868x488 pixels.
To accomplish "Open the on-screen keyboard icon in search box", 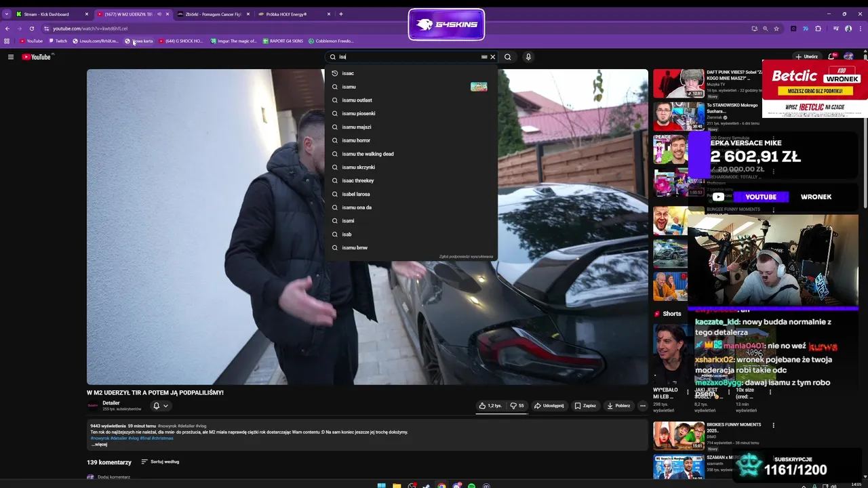I will coord(484,57).
